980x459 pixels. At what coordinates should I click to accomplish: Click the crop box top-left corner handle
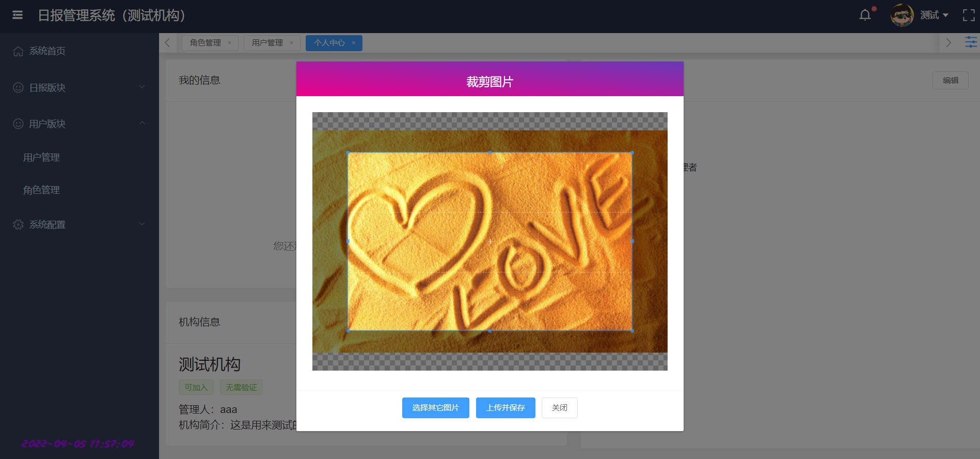click(348, 152)
